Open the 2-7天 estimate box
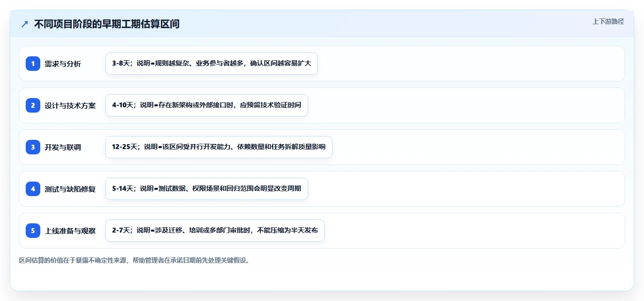Viewport: 644px width, 301px height. click(215, 231)
